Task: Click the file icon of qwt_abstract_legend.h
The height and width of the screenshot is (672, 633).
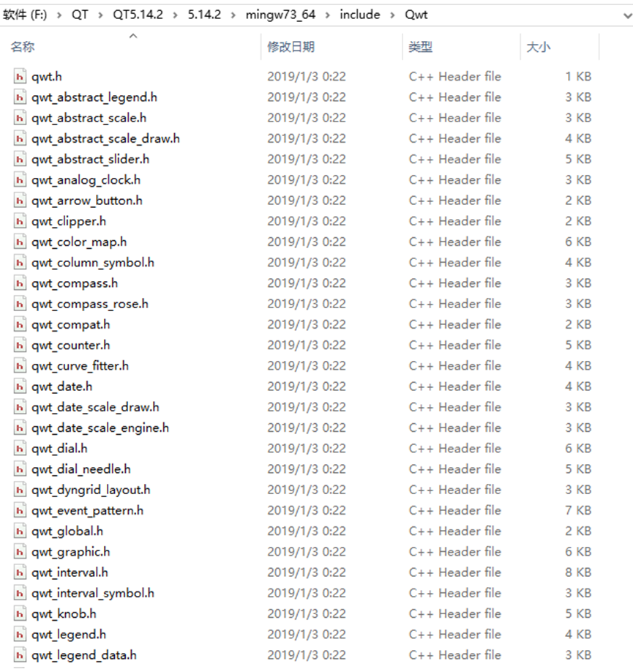Action: (19, 97)
